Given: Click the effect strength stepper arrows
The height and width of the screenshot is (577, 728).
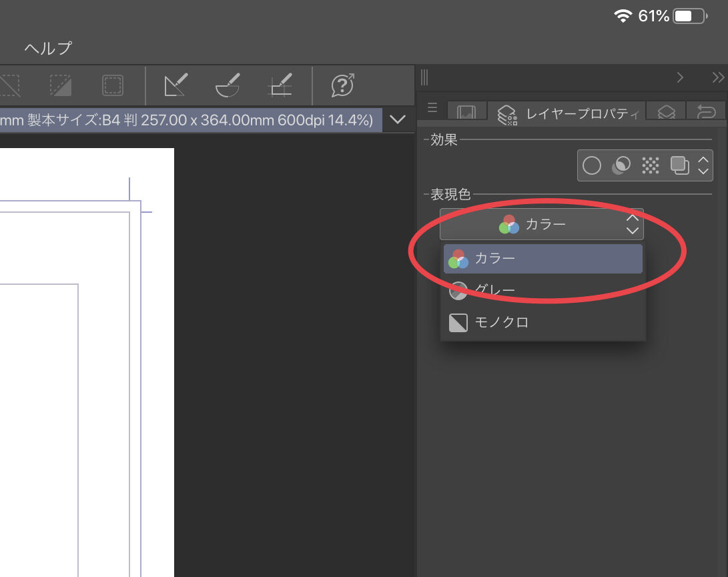Looking at the screenshot, I should click(x=703, y=165).
